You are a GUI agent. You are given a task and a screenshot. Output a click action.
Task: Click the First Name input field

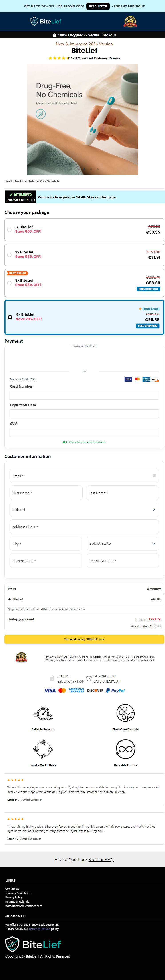(x=46, y=493)
